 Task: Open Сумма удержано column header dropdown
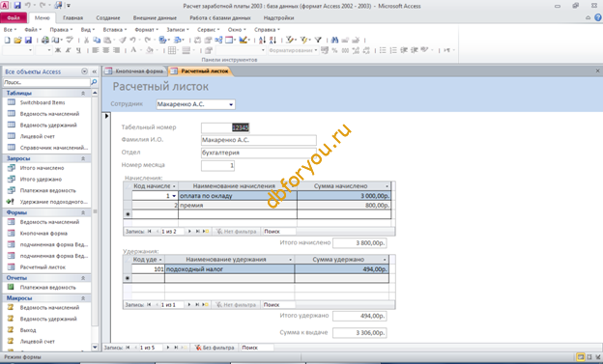click(385, 260)
